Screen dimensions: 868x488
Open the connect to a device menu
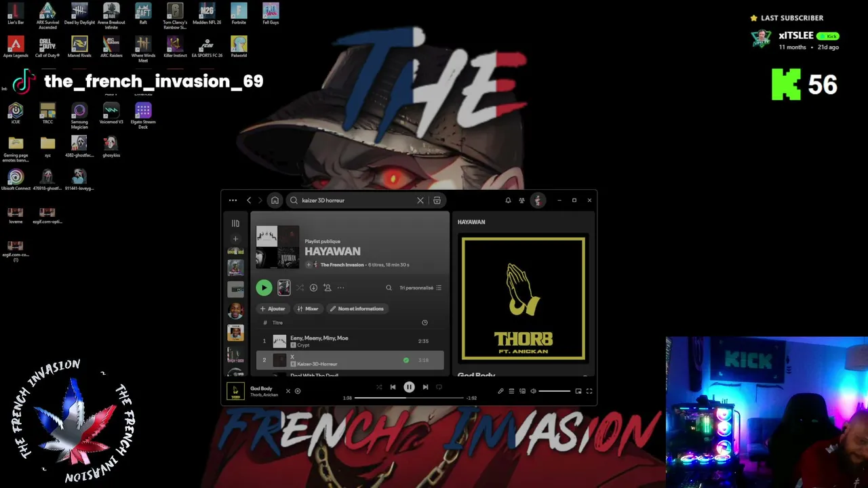pyautogui.click(x=522, y=391)
